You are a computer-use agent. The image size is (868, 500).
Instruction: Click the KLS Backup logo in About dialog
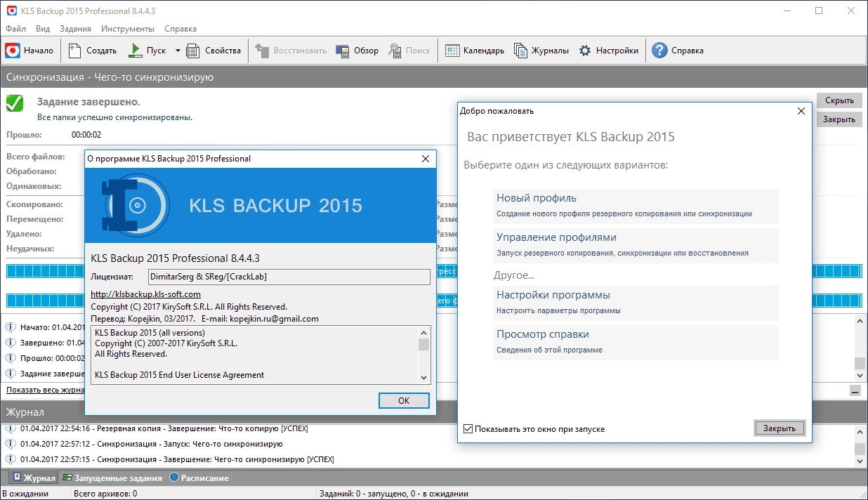coord(136,206)
